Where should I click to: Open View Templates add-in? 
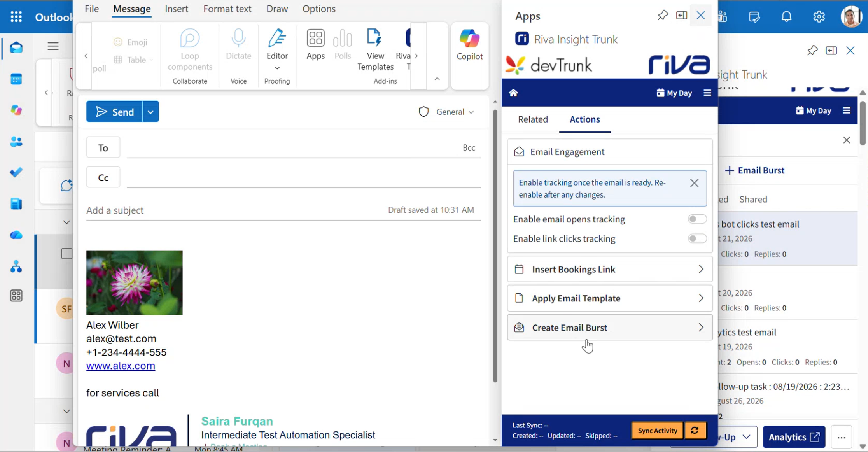[x=375, y=50]
